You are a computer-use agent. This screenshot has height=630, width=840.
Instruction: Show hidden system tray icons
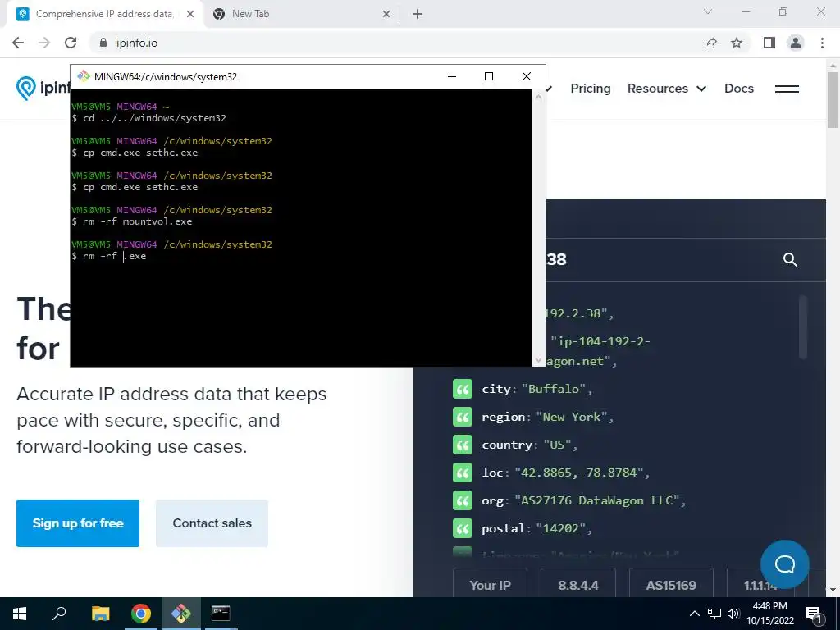[694, 614]
